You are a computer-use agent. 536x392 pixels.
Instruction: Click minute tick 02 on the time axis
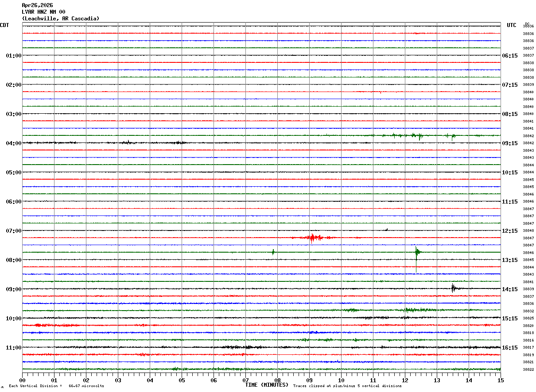pos(86,380)
